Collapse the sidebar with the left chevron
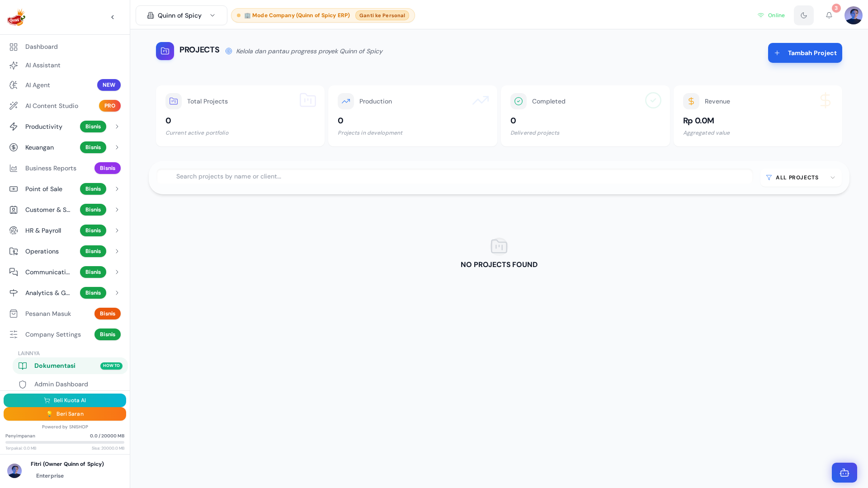Image resolution: width=868 pixels, height=488 pixels. (113, 17)
